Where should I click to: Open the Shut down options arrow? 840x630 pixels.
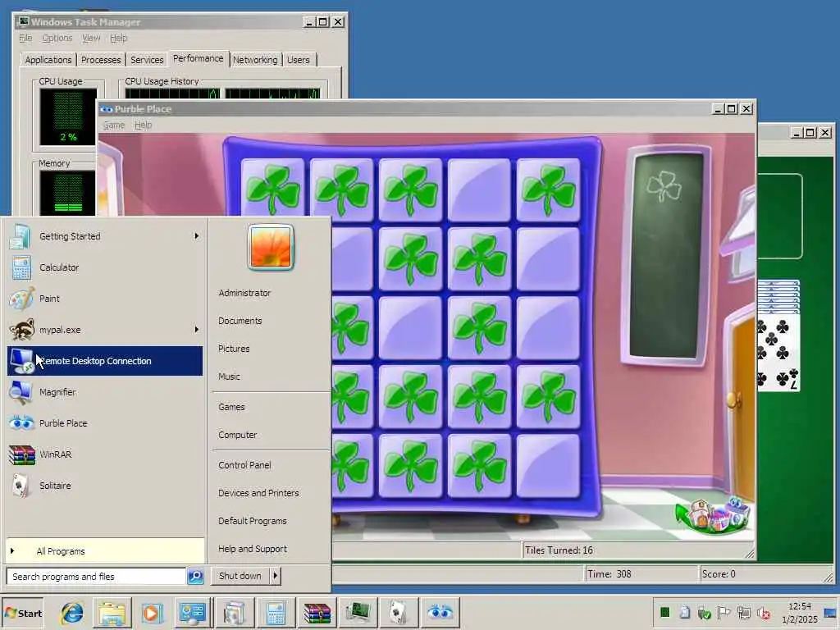[276, 576]
